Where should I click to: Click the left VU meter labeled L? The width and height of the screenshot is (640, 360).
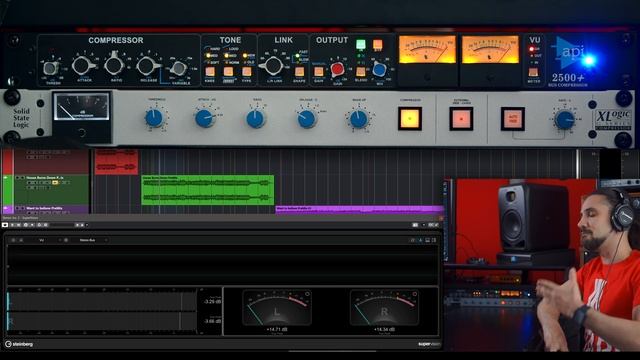277,308
